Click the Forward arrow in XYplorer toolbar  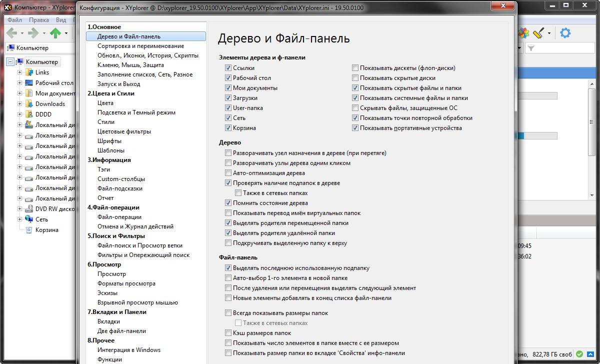click(x=33, y=33)
